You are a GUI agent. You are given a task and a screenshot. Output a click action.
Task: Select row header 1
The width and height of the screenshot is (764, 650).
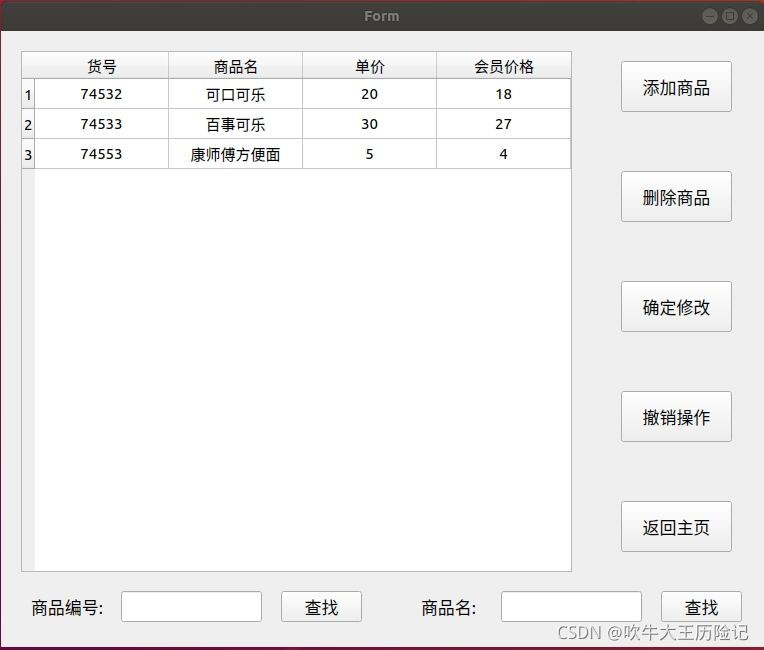(x=28, y=94)
